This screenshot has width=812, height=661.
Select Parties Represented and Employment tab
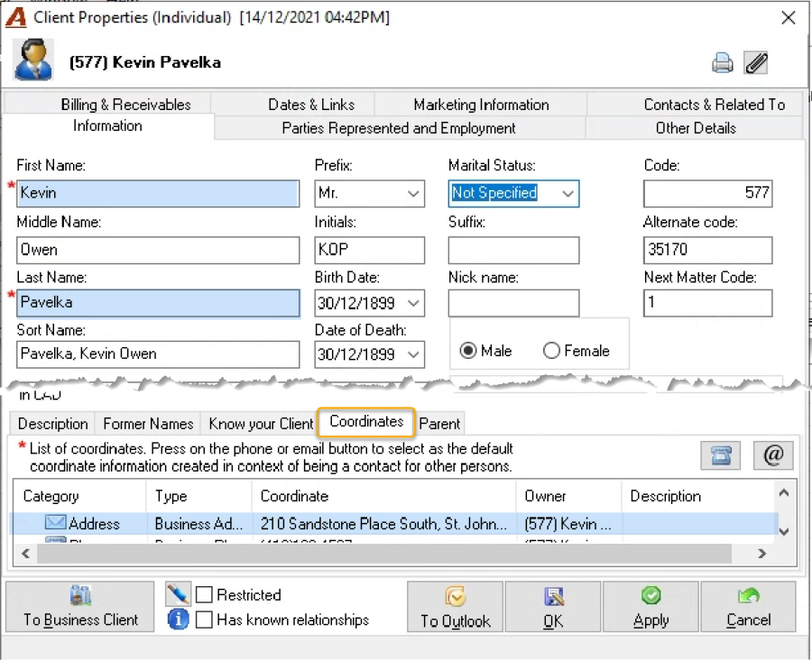coord(399,128)
